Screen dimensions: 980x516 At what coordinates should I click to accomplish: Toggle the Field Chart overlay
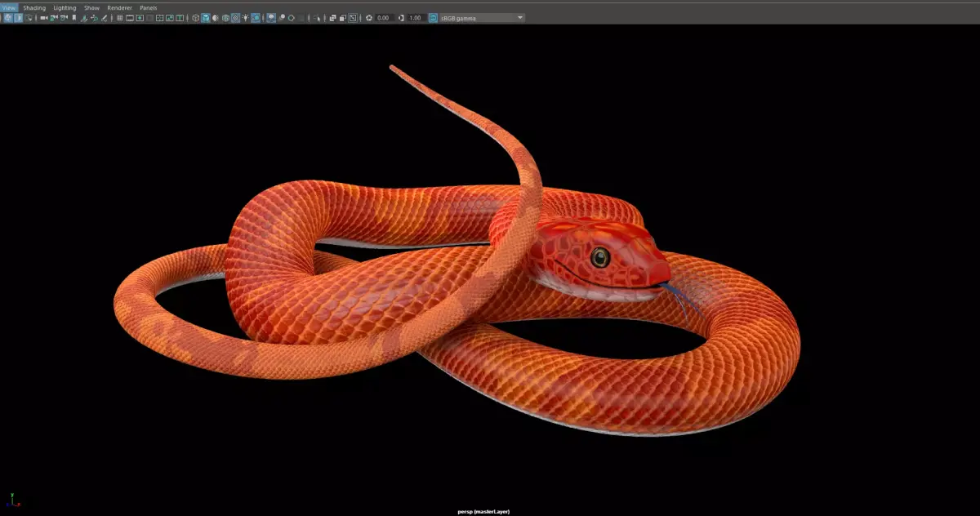click(159, 18)
